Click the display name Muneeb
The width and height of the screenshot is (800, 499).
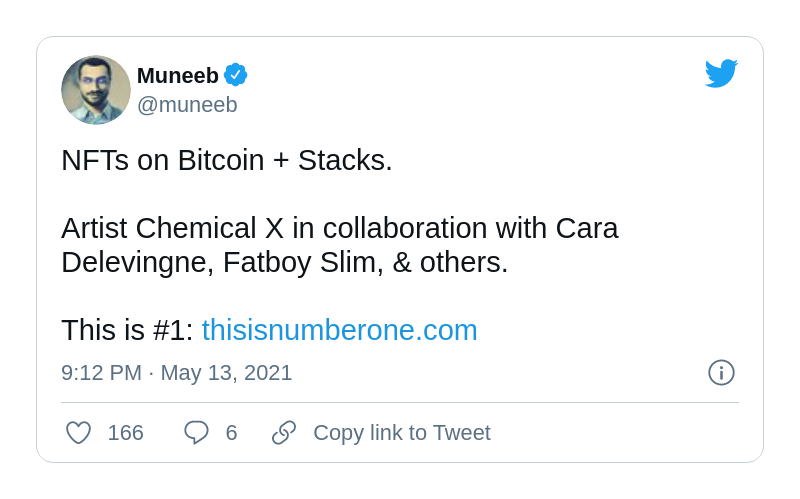click(x=178, y=76)
